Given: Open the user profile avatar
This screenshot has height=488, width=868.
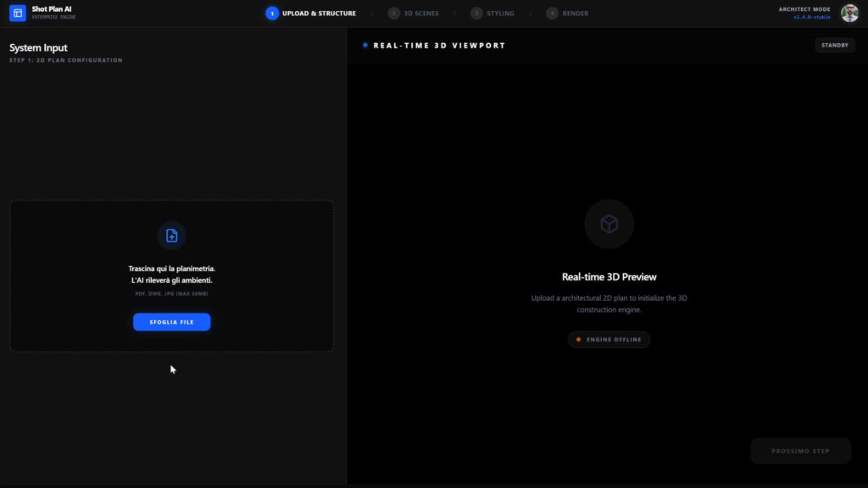Looking at the screenshot, I should pos(849,13).
